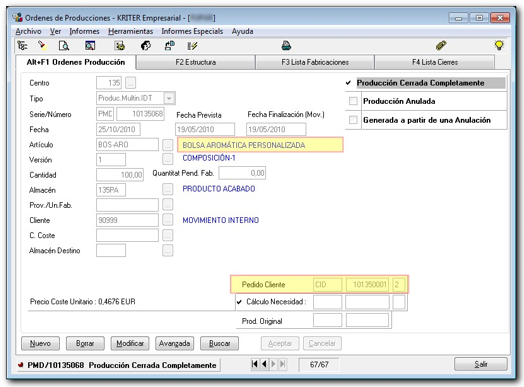Open lookup button next to Centro field
Screen dimensions: 524x387
130,83
